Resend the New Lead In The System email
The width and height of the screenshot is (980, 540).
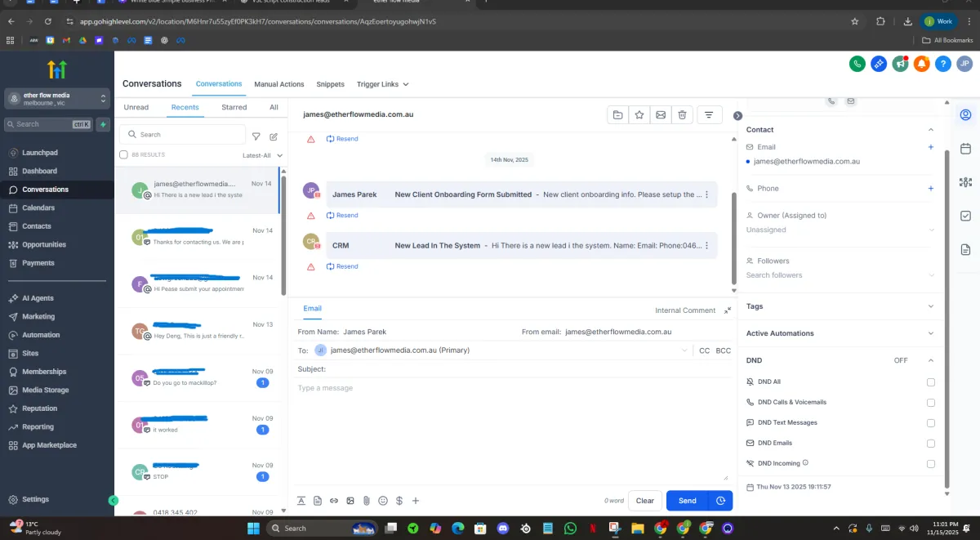pos(342,266)
